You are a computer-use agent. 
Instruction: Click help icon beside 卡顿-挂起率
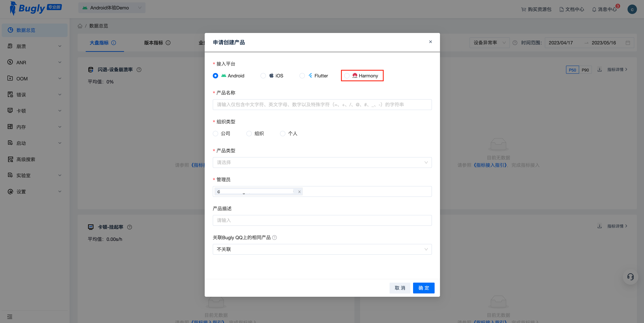pyautogui.click(x=130, y=227)
